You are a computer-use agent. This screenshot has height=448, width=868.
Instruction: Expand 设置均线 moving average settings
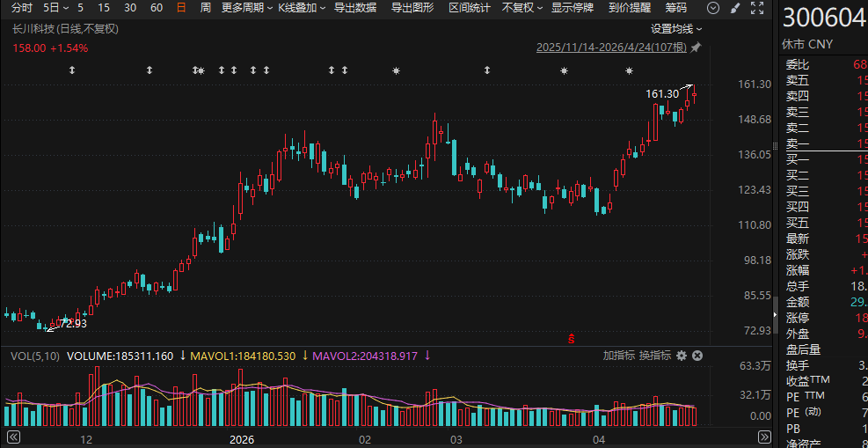tap(676, 28)
